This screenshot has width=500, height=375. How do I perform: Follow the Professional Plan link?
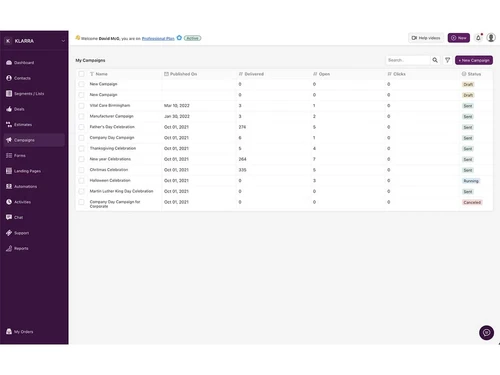point(158,38)
